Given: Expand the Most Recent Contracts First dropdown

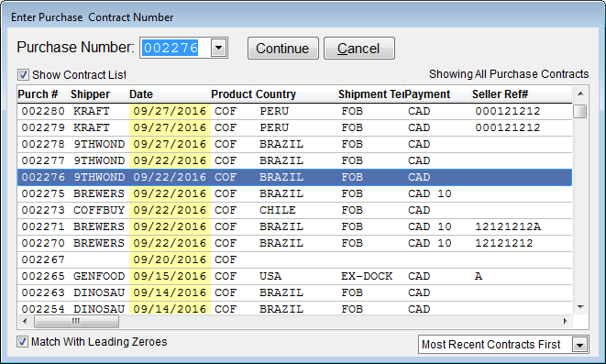Looking at the screenshot, I should (x=579, y=345).
